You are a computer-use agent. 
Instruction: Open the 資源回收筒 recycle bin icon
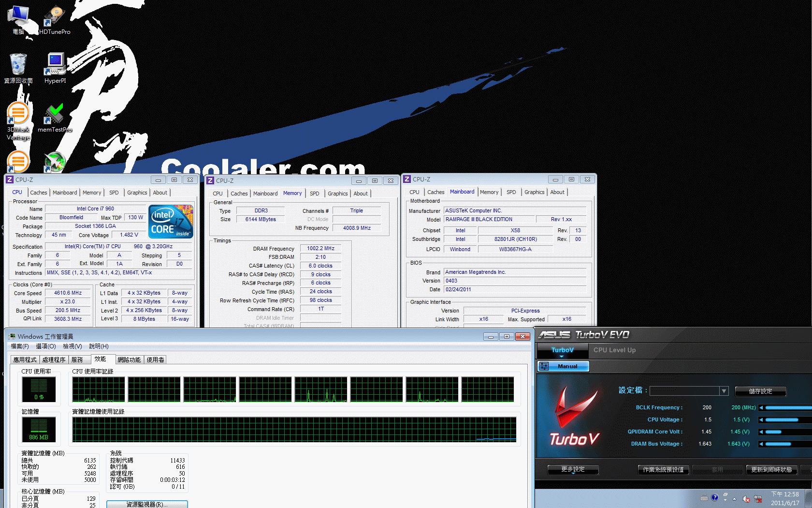(x=18, y=68)
